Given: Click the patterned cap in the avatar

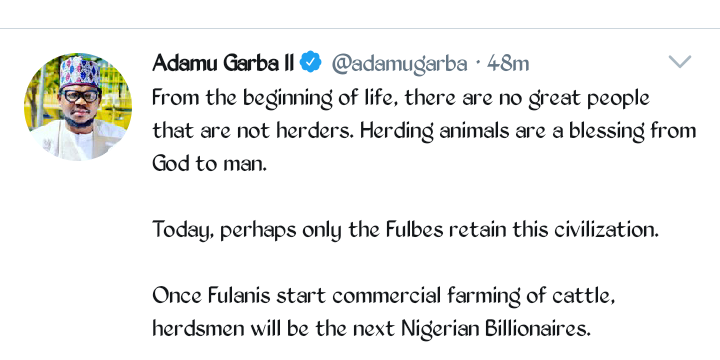Looking at the screenshot, I should tap(79, 72).
